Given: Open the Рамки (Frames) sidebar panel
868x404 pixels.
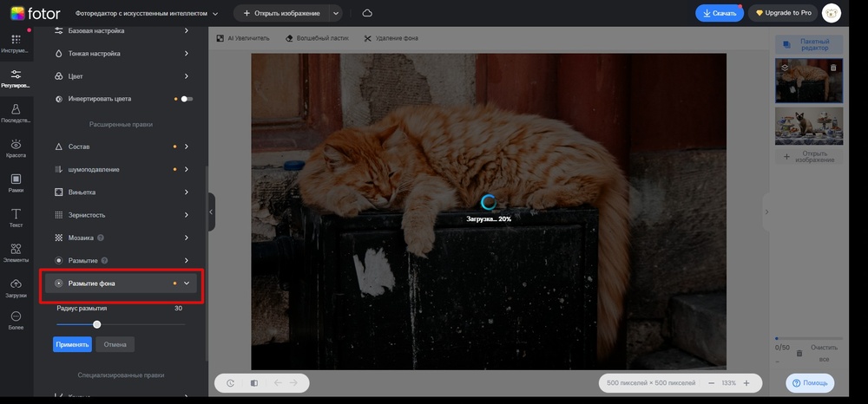Looking at the screenshot, I should pos(16,182).
